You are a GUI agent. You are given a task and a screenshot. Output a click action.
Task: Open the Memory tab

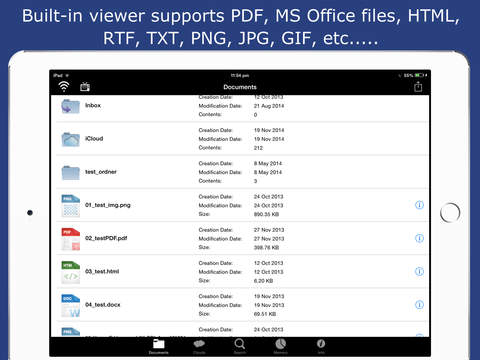coord(280,346)
